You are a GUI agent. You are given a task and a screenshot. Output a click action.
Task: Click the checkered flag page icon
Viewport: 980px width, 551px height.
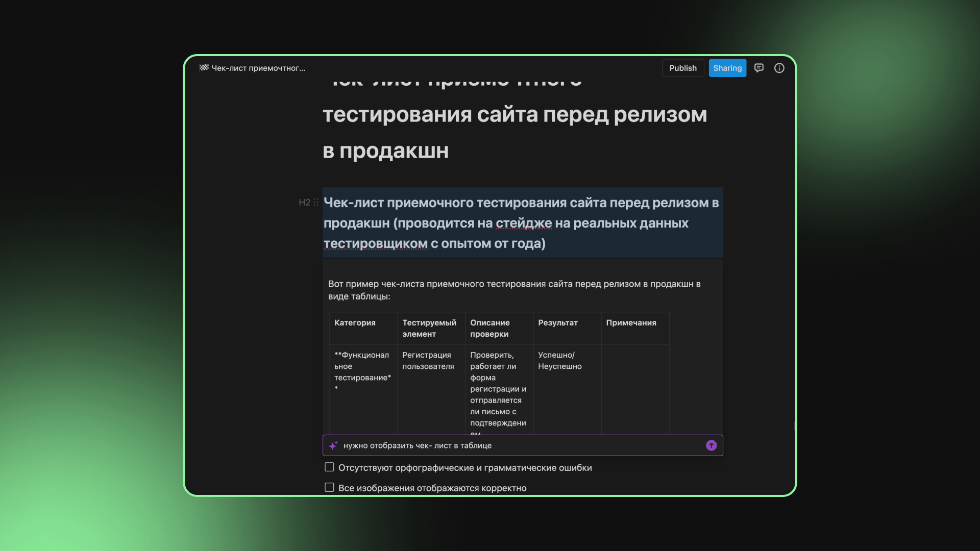pyautogui.click(x=204, y=68)
